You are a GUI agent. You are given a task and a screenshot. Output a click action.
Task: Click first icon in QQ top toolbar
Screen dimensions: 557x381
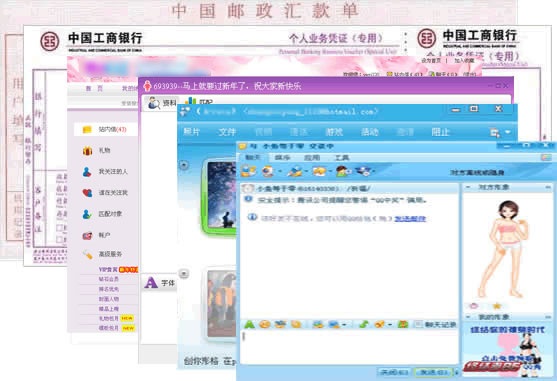(248, 171)
